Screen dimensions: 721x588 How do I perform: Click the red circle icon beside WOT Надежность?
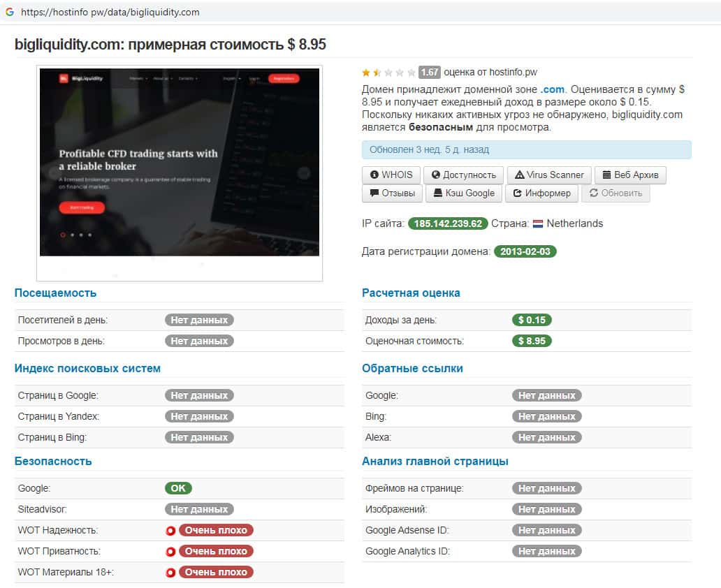coord(170,531)
